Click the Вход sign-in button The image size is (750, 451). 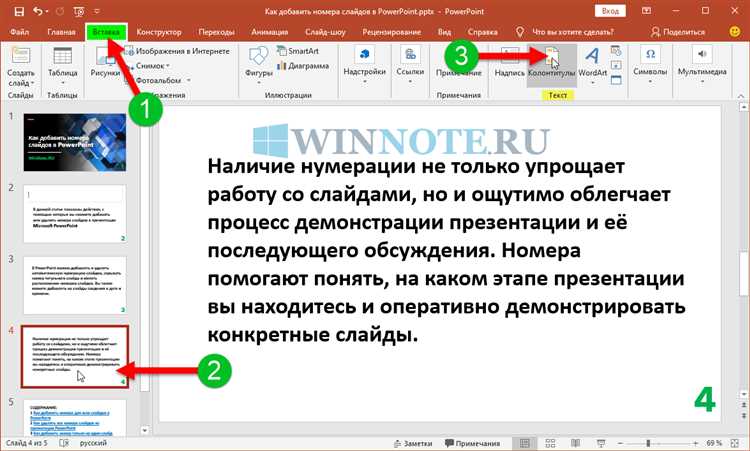[610, 11]
